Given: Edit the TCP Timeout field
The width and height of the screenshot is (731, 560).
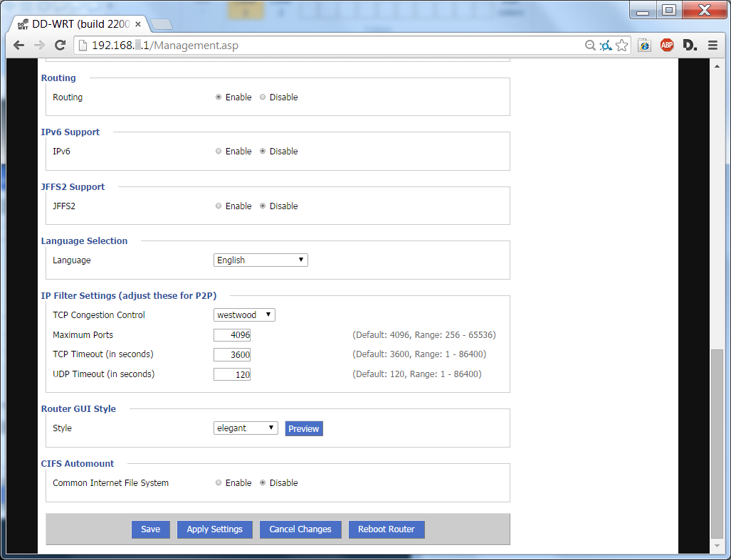Looking at the screenshot, I should pyautogui.click(x=232, y=354).
